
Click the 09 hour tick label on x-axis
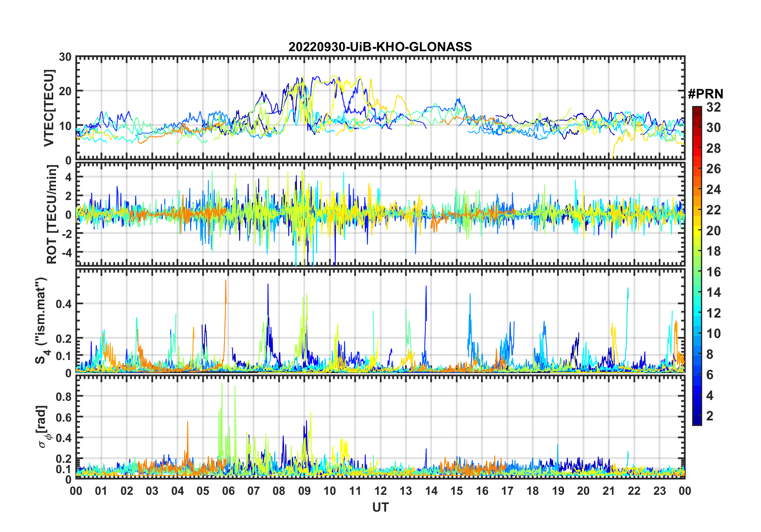[x=304, y=491]
